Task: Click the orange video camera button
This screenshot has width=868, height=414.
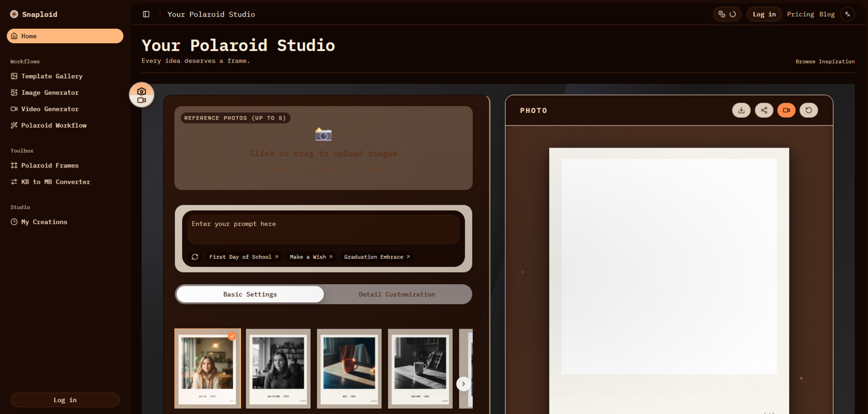Action: click(786, 110)
